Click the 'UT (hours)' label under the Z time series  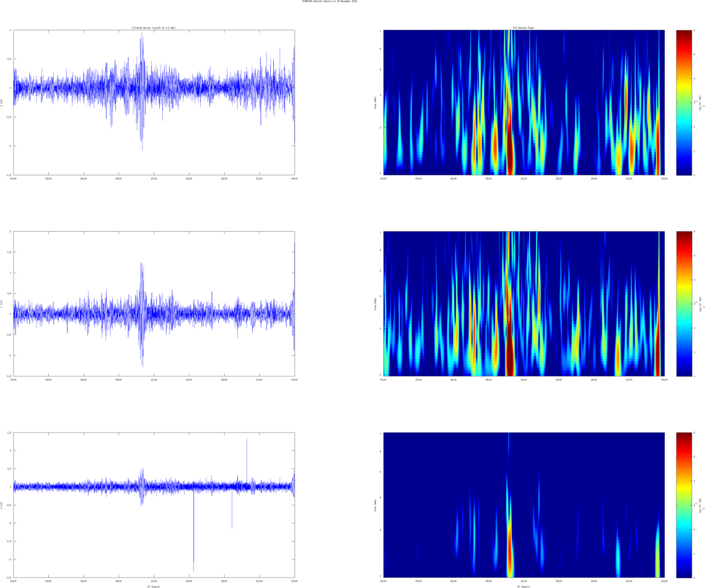(x=154, y=586)
